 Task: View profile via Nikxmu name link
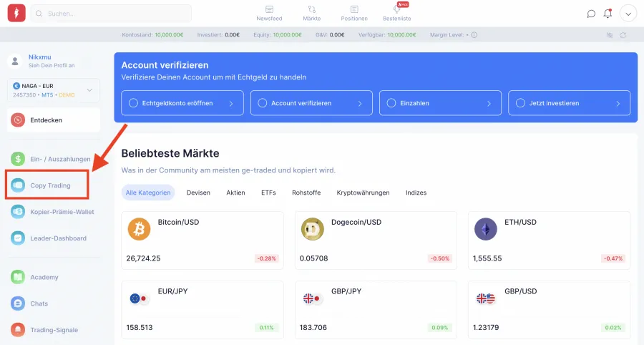(x=40, y=57)
